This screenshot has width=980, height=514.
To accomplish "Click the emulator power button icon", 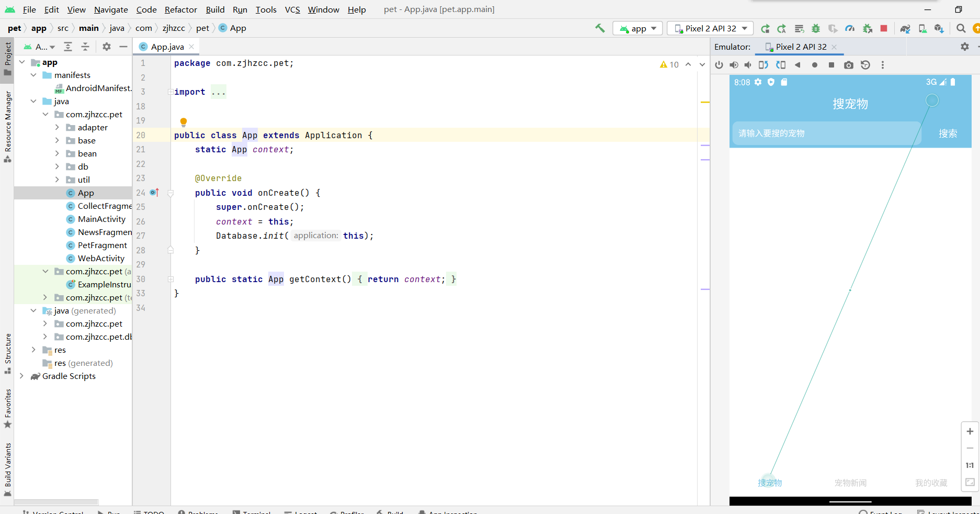I will coord(719,65).
